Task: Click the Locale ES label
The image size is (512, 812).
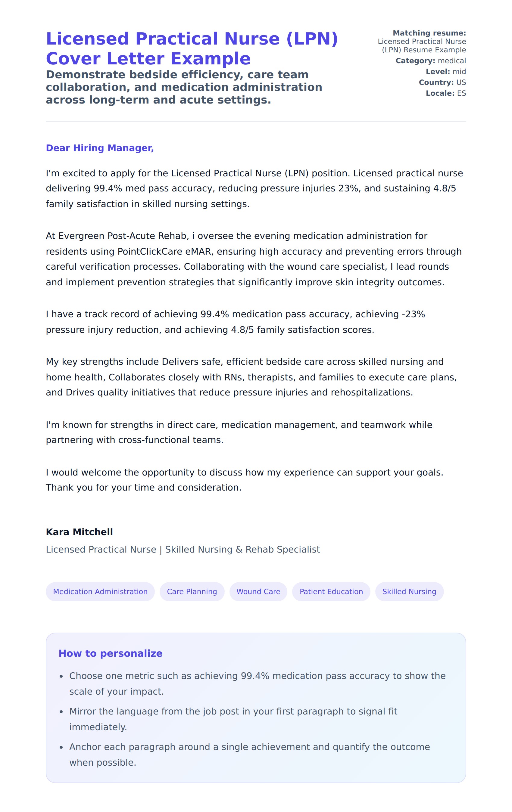Action: (x=445, y=93)
